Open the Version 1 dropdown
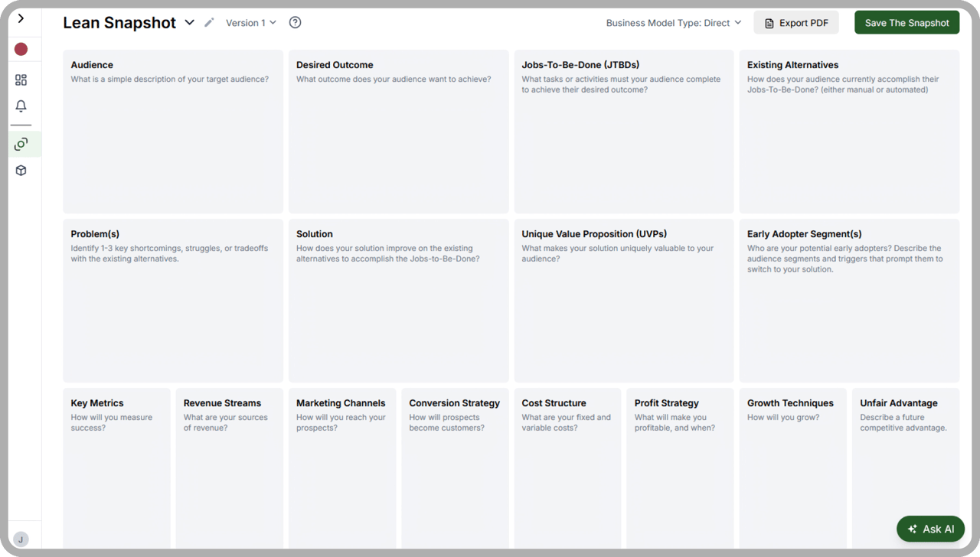 tap(251, 23)
